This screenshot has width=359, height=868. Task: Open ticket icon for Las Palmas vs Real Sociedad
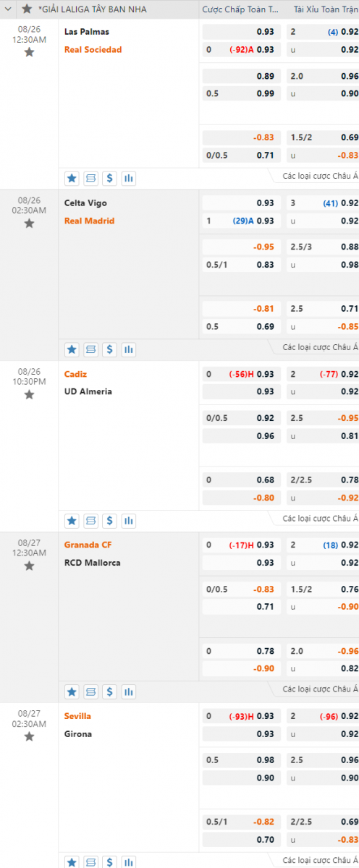(90, 178)
